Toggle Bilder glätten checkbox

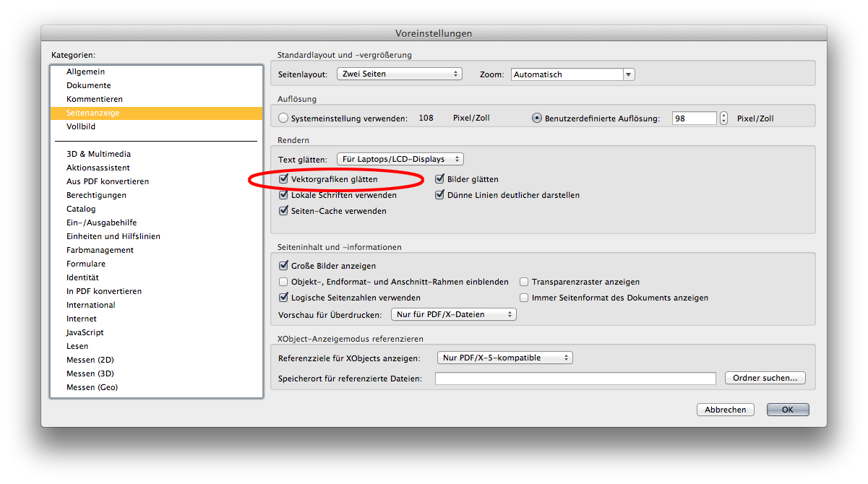pos(439,178)
